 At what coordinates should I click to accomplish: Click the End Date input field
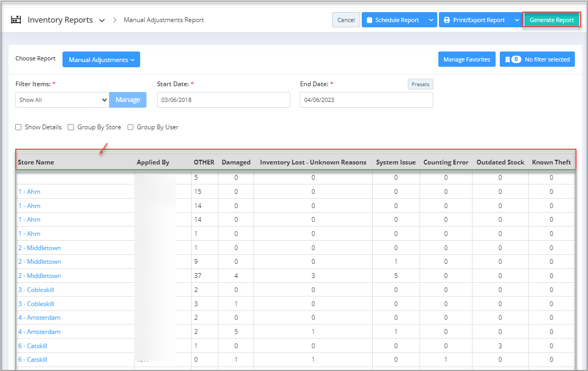[x=366, y=100]
